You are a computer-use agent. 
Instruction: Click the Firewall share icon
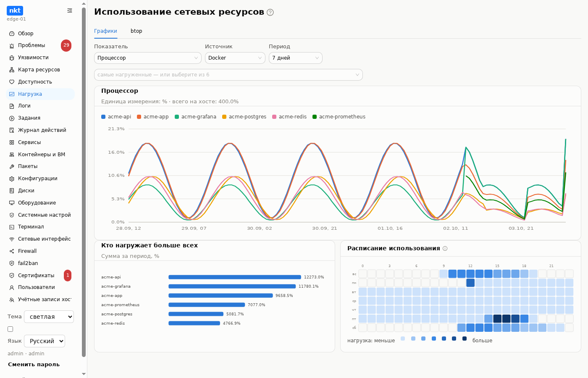(12, 251)
